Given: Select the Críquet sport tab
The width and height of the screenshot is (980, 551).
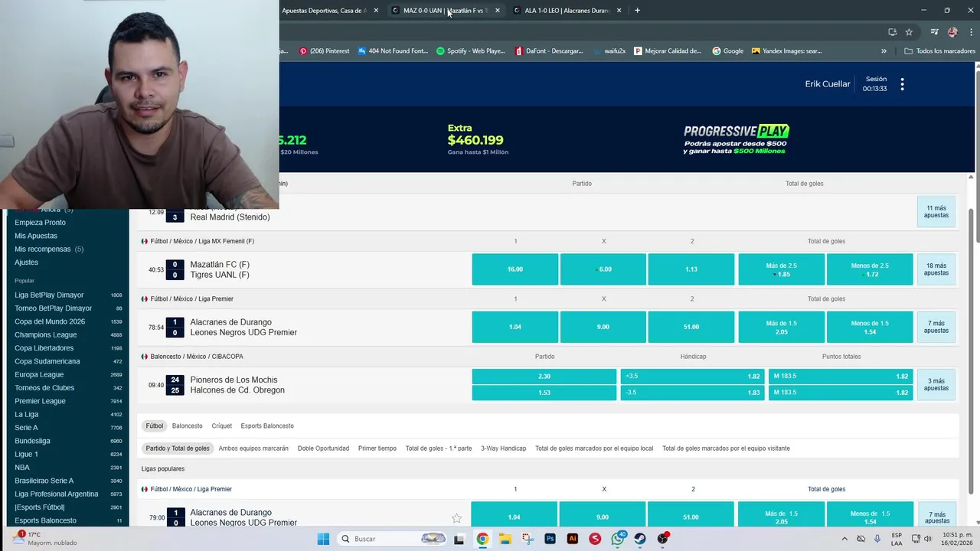Looking at the screenshot, I should [222, 426].
